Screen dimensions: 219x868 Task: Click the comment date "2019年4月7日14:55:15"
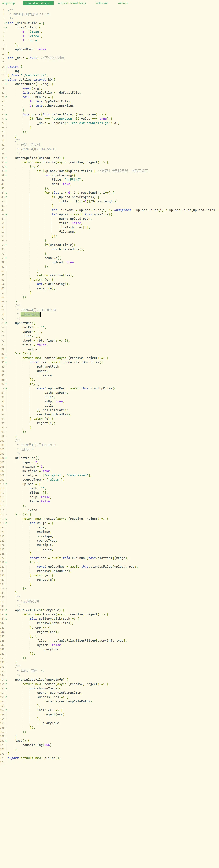click(x=38, y=149)
